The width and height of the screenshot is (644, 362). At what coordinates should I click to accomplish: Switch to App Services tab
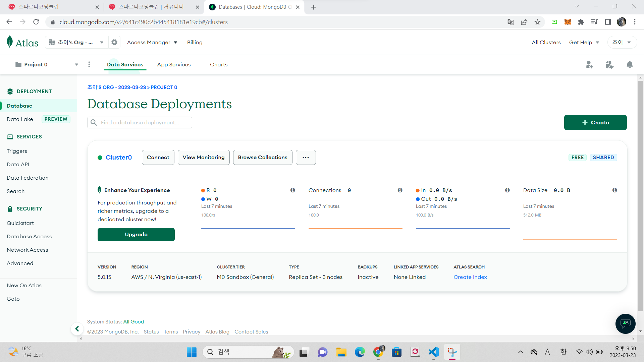[174, 64]
